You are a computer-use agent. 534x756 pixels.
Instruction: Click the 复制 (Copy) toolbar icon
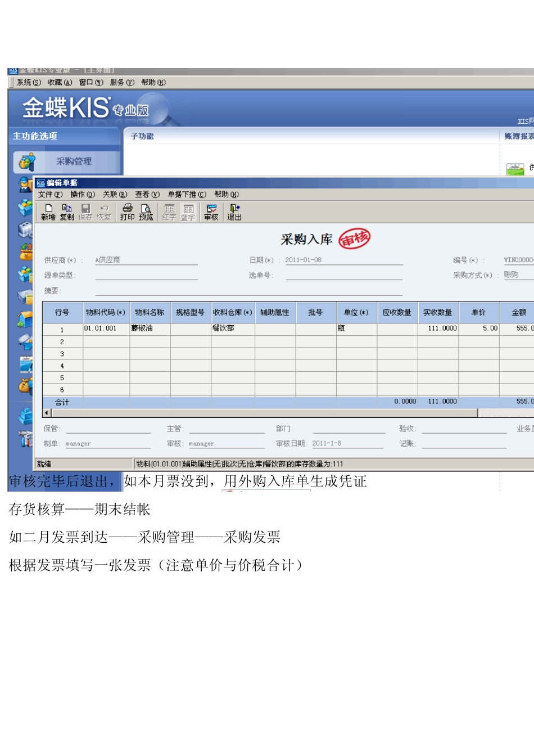pyautogui.click(x=67, y=212)
